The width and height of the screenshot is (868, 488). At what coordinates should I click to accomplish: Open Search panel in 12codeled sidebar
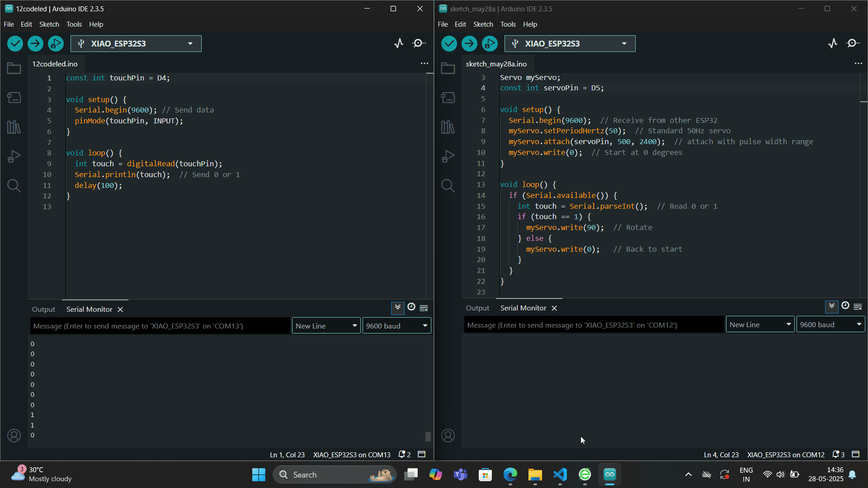(14, 186)
